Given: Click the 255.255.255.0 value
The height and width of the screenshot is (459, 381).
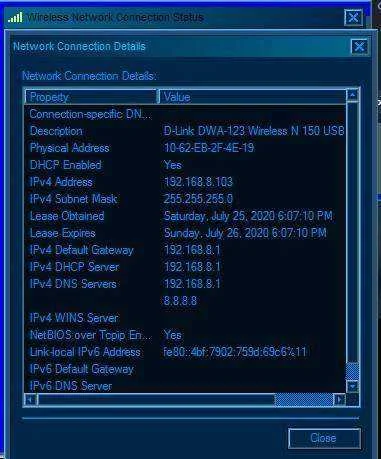Looking at the screenshot, I should (198, 199).
